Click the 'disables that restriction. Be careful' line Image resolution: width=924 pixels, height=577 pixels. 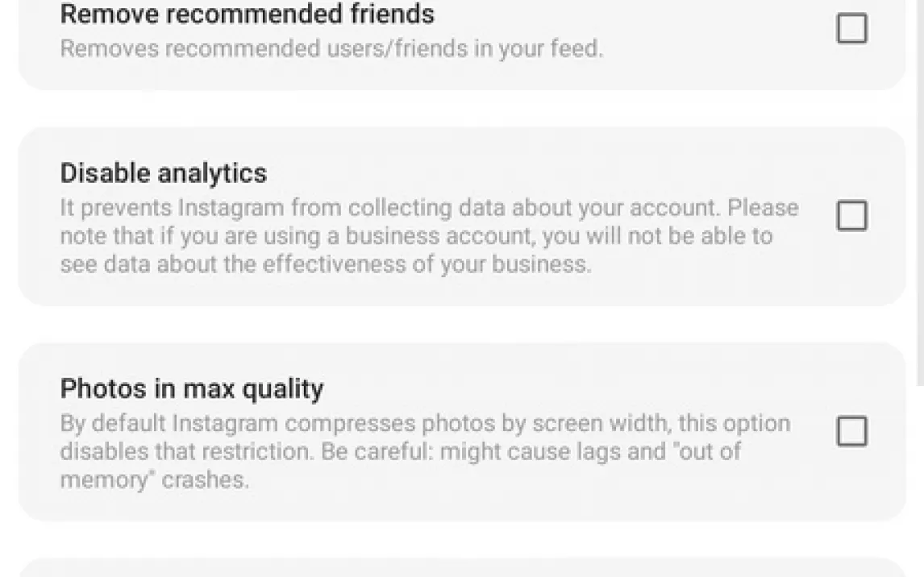(399, 451)
